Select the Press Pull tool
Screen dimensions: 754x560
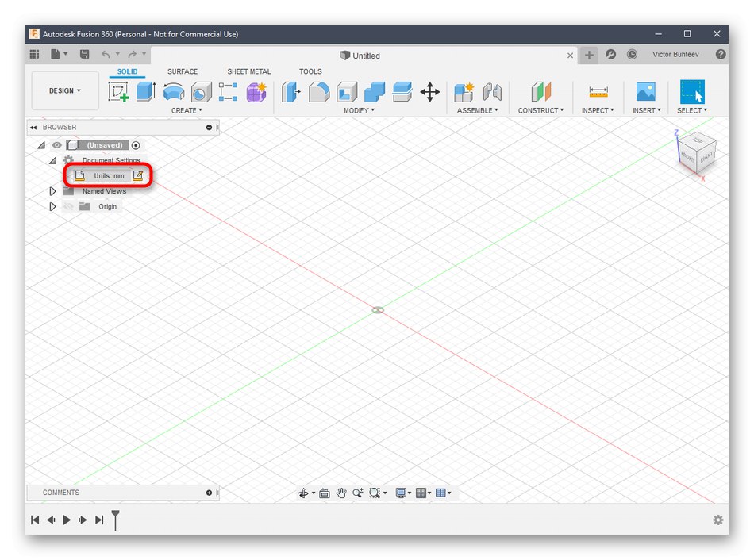[291, 91]
